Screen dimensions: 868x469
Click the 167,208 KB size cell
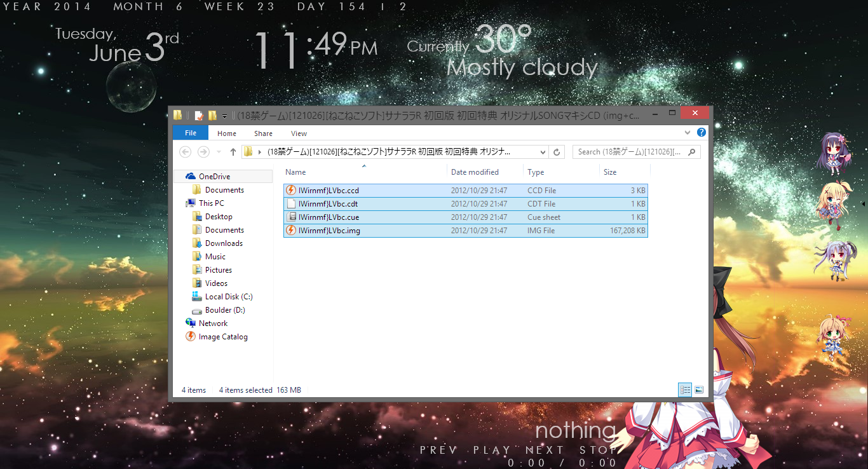tap(628, 231)
